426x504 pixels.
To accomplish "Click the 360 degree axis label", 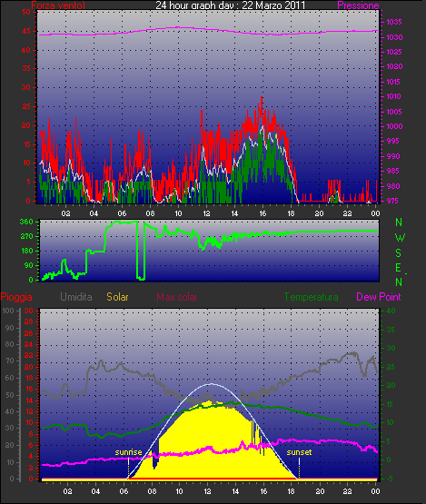I will 26,222.
